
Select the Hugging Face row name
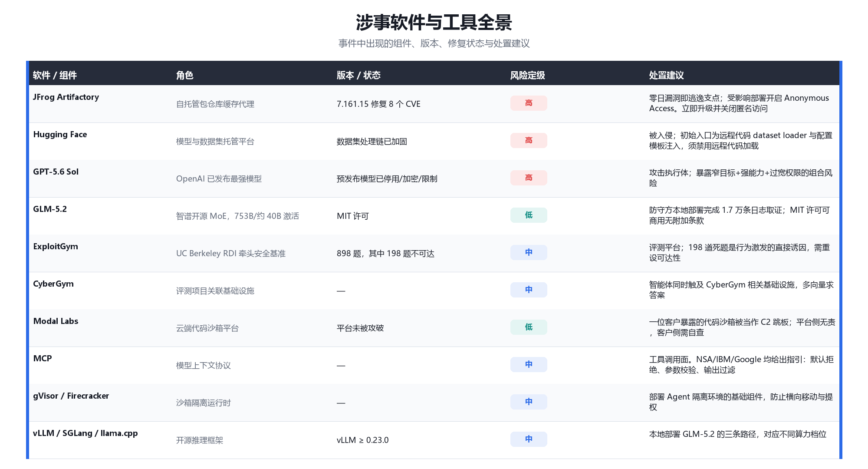(x=60, y=134)
